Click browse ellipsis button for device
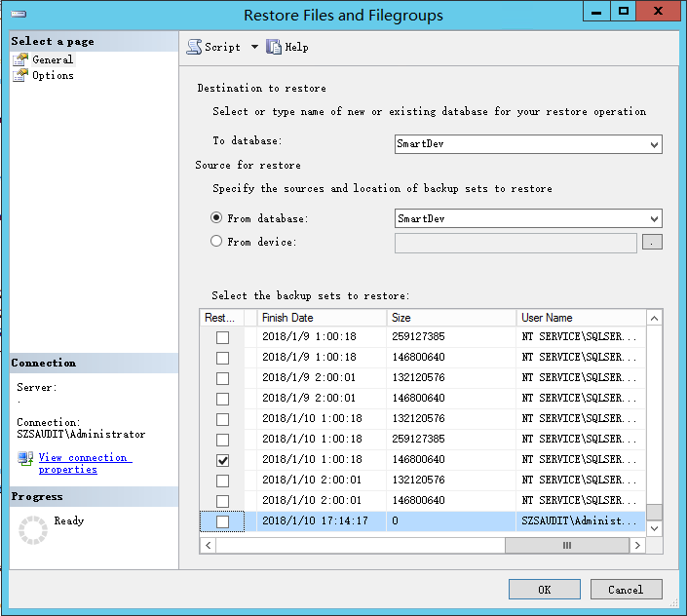 pos(652,242)
